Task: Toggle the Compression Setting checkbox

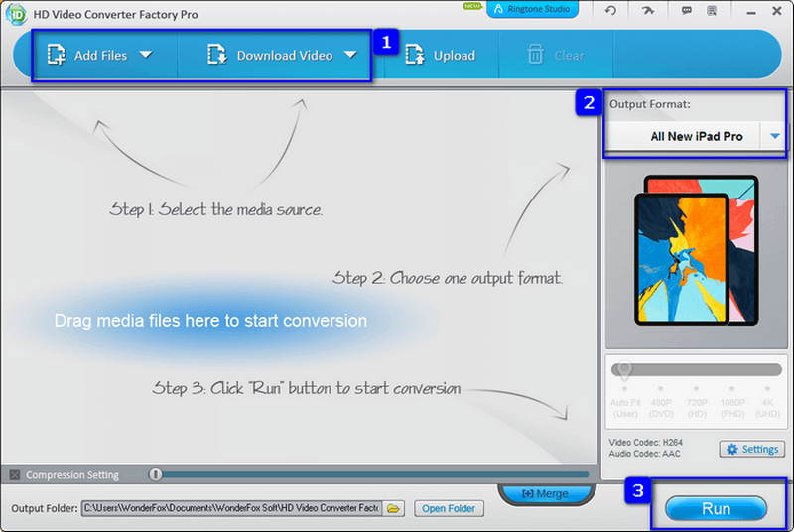Action: pos(15,474)
